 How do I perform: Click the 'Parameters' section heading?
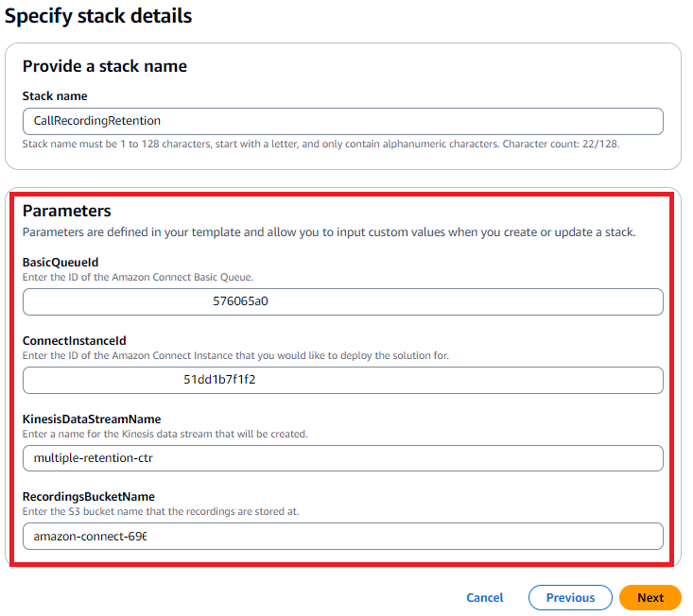pyautogui.click(x=67, y=211)
